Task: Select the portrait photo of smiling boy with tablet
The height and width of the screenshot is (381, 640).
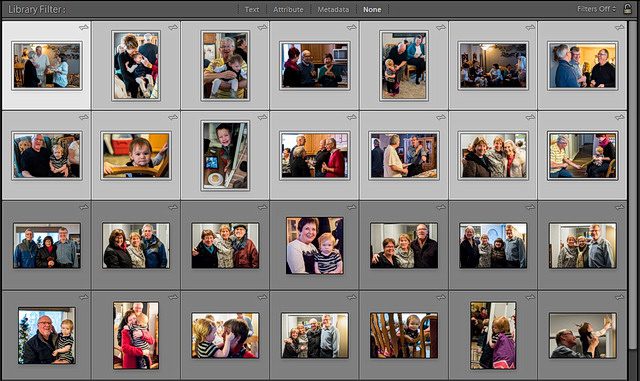Action: [225, 156]
